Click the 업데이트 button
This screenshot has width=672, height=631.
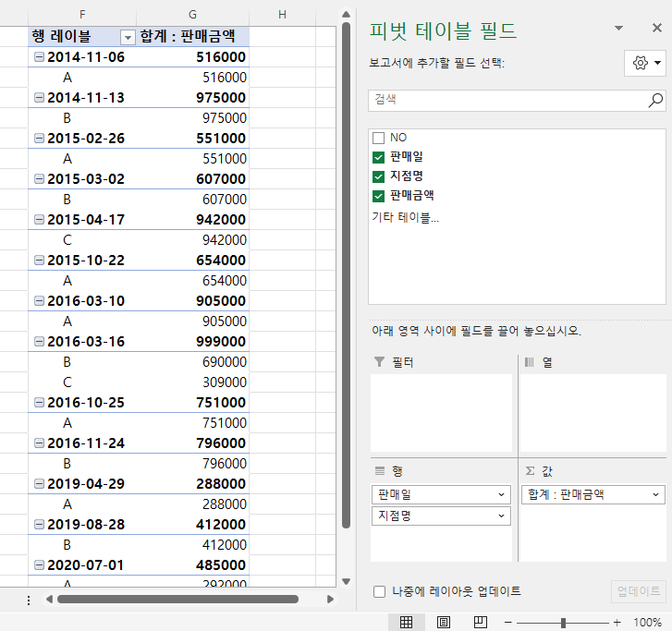coord(639,591)
